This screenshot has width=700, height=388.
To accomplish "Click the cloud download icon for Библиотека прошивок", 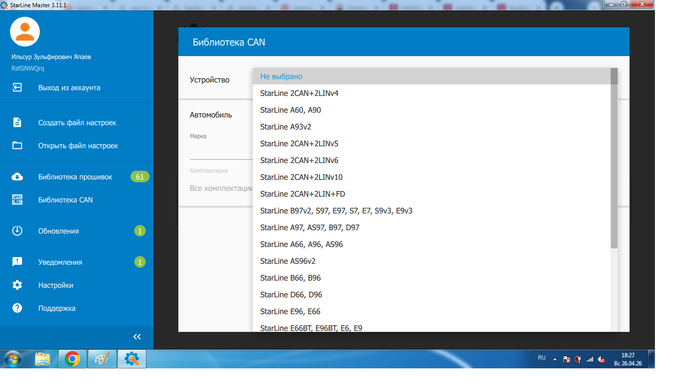I will [x=17, y=177].
